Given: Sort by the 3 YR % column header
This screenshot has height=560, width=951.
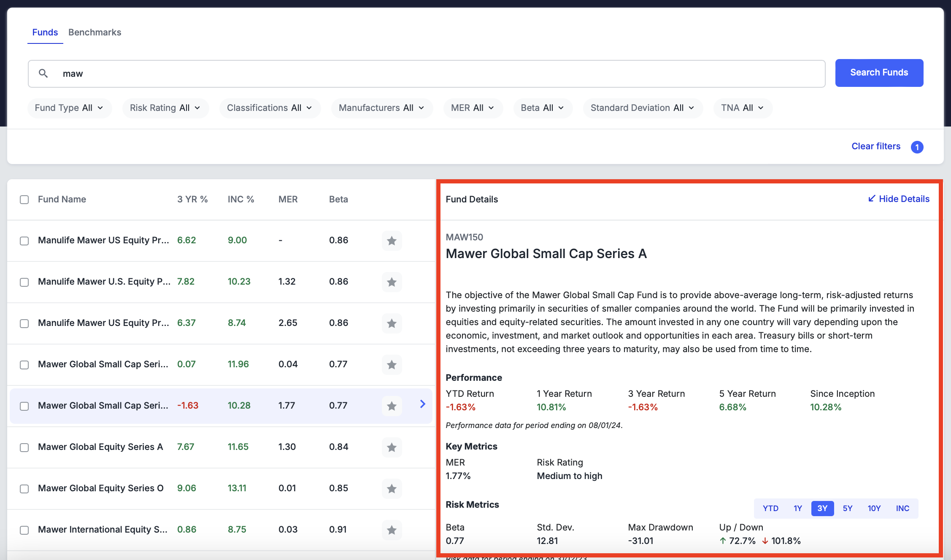Looking at the screenshot, I should pyautogui.click(x=192, y=199).
